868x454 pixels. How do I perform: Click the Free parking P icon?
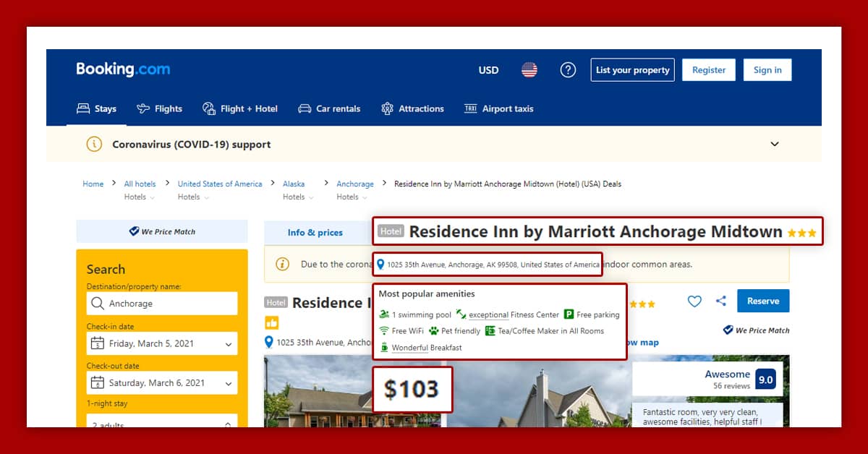pos(569,314)
